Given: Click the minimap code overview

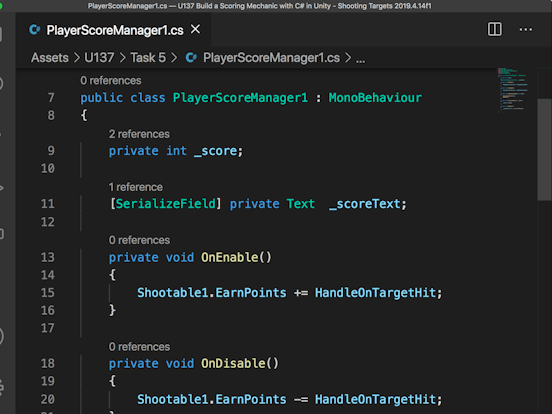Looking at the screenshot, I should point(513,90).
